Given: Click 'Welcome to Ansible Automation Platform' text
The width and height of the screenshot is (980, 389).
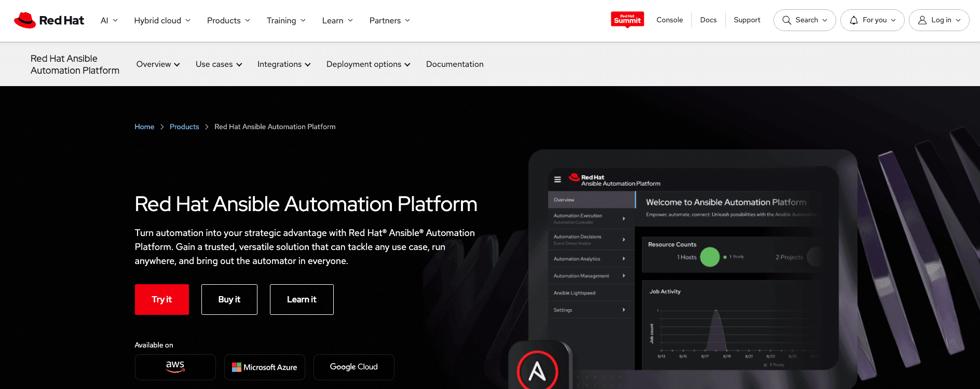Looking at the screenshot, I should [726, 202].
